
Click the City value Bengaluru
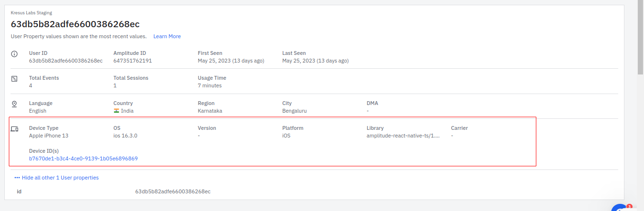[x=294, y=111]
